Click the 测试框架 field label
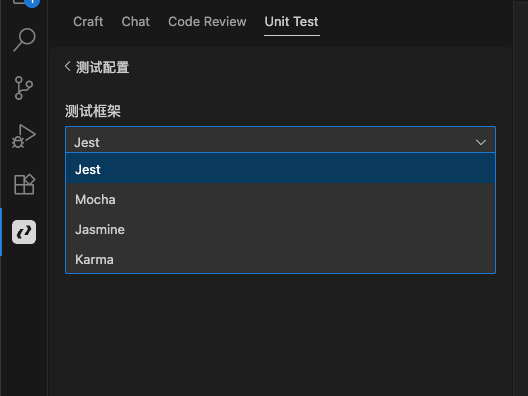 pyautogui.click(x=93, y=111)
